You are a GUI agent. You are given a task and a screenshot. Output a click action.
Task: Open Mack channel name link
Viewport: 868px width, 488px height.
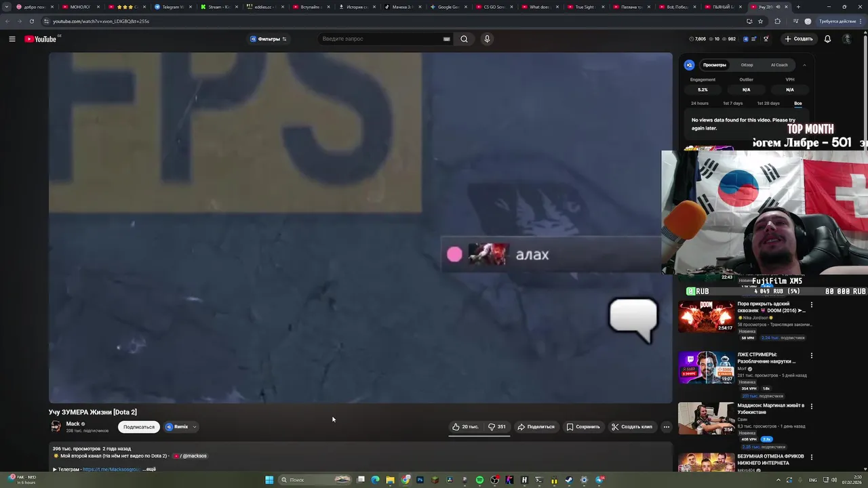[73, 424]
